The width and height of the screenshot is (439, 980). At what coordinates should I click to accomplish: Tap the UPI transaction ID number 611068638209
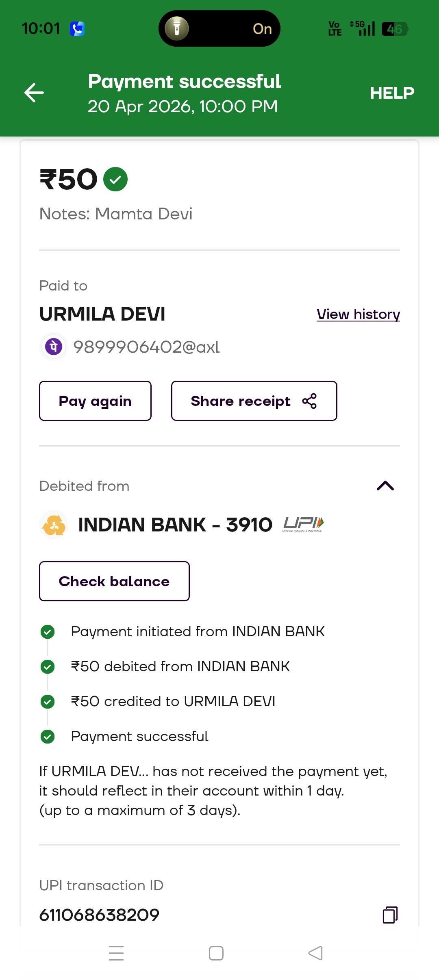pyautogui.click(x=99, y=915)
